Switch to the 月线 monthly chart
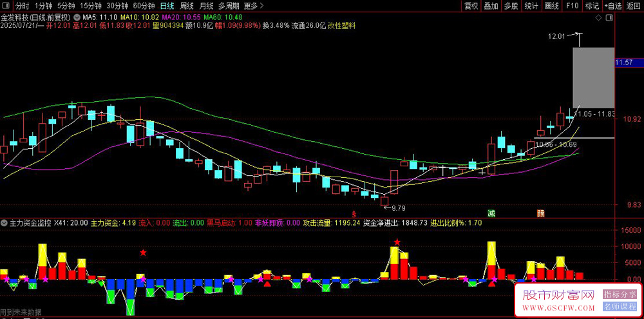Screen dimensions: 644x319 tap(206, 6)
